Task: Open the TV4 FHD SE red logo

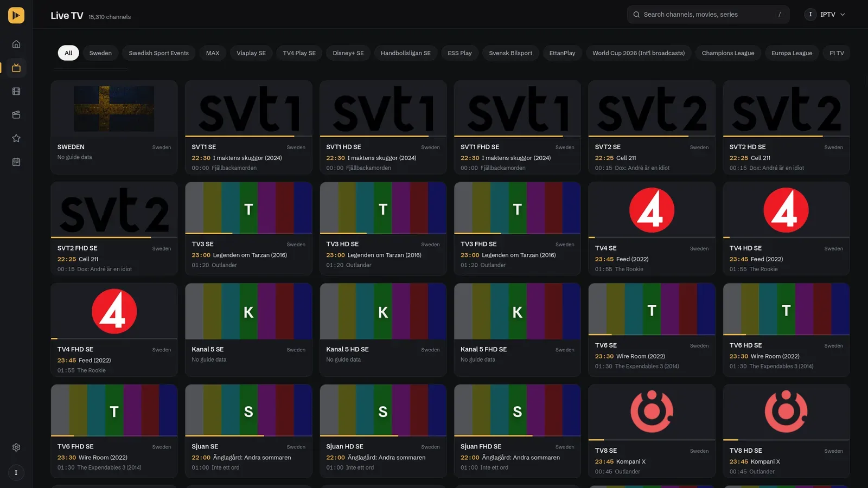Action: pos(114,311)
